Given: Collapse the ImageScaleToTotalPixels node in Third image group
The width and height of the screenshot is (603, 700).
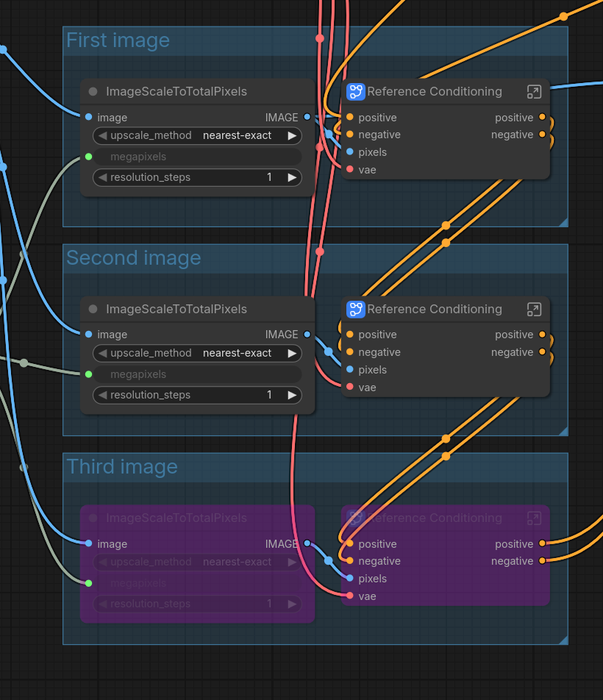Looking at the screenshot, I should point(93,518).
